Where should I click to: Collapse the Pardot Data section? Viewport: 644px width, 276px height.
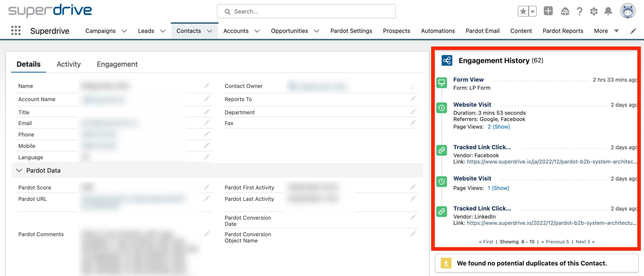[x=19, y=170]
